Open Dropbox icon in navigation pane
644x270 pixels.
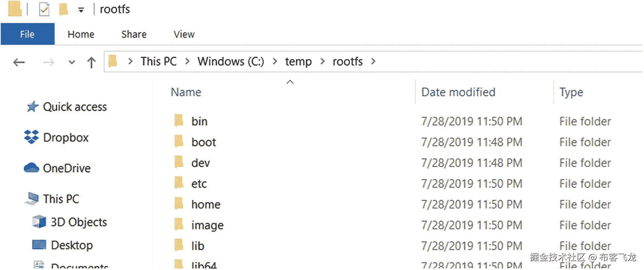coord(31,137)
